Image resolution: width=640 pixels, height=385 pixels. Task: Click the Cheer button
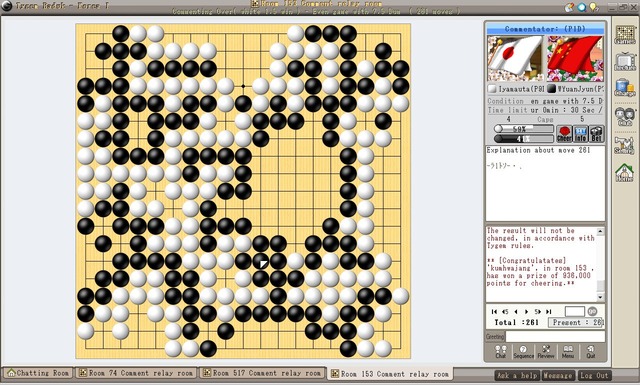pyautogui.click(x=564, y=134)
